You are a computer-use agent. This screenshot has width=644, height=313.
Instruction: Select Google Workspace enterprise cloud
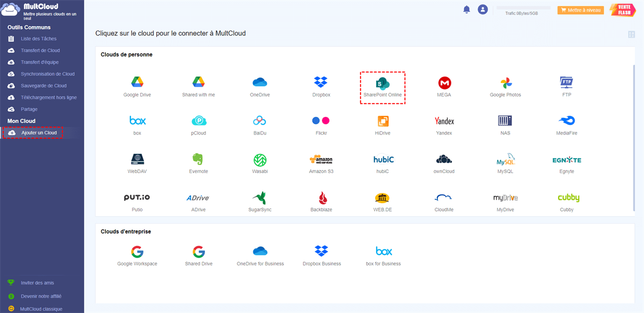(137, 256)
